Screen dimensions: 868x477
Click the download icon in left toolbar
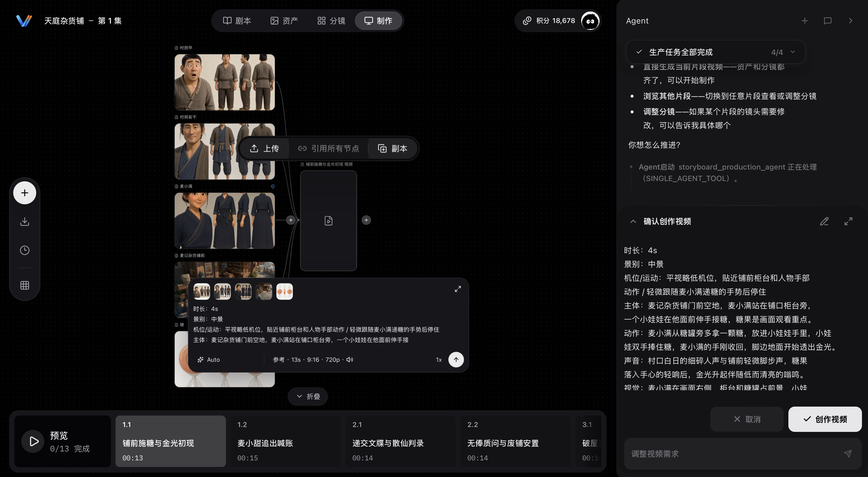[25, 221]
